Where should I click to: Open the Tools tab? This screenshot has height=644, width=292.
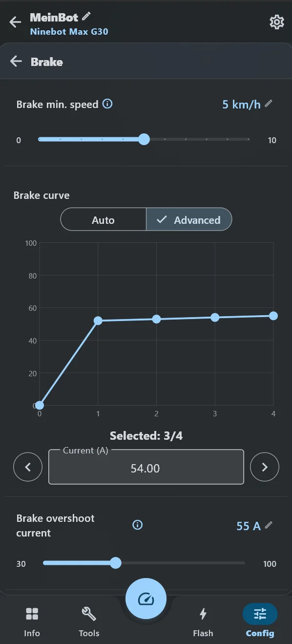[x=89, y=622]
